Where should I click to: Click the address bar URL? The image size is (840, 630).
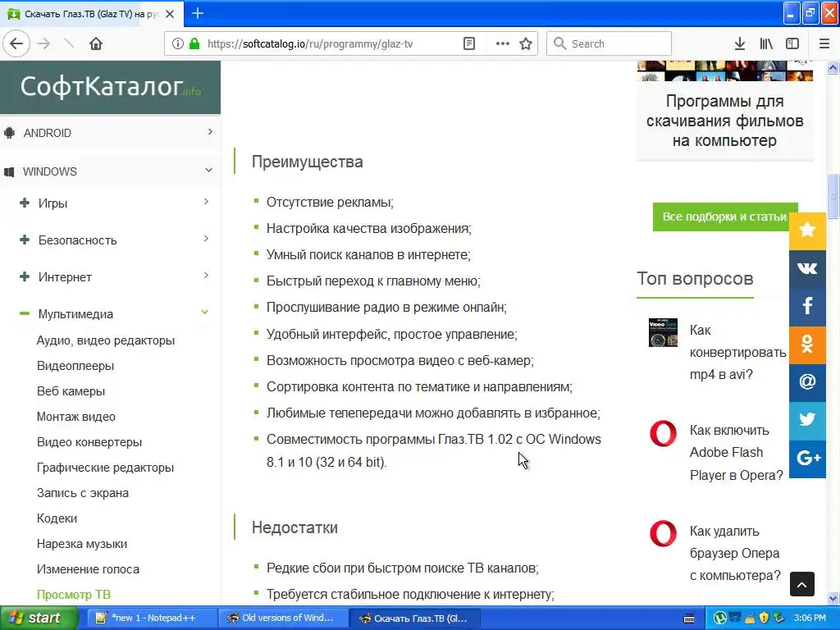(310, 44)
